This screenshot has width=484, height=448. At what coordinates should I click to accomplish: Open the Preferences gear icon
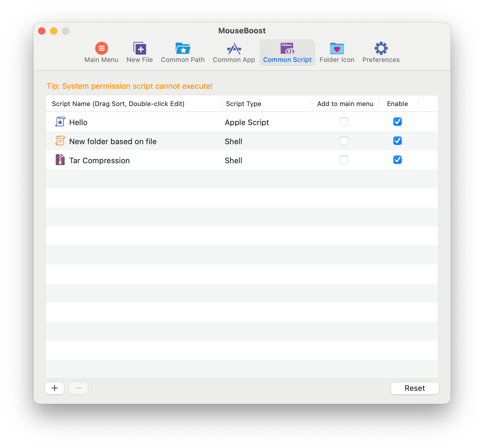381,48
